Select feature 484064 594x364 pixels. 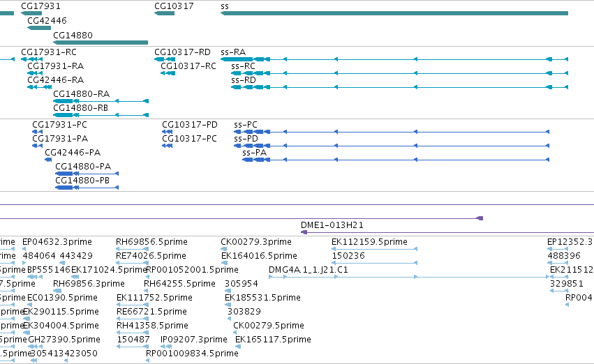[x=39, y=256]
